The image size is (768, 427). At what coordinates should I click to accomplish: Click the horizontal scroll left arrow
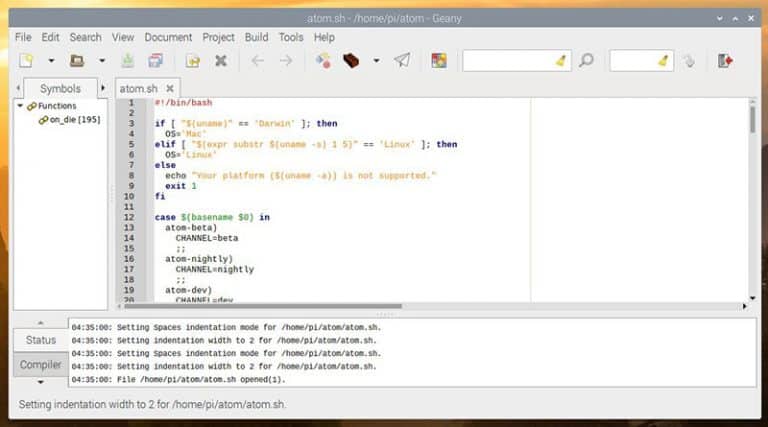(x=119, y=306)
